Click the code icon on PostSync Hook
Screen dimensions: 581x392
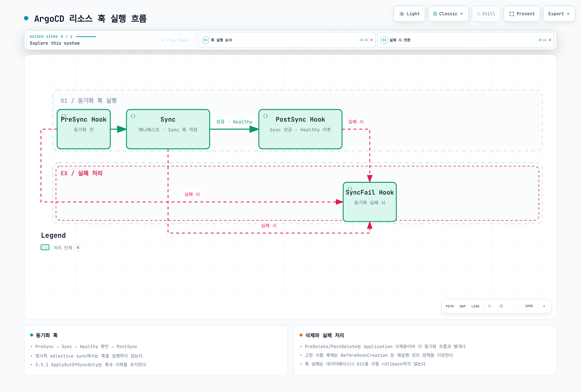pos(265,116)
